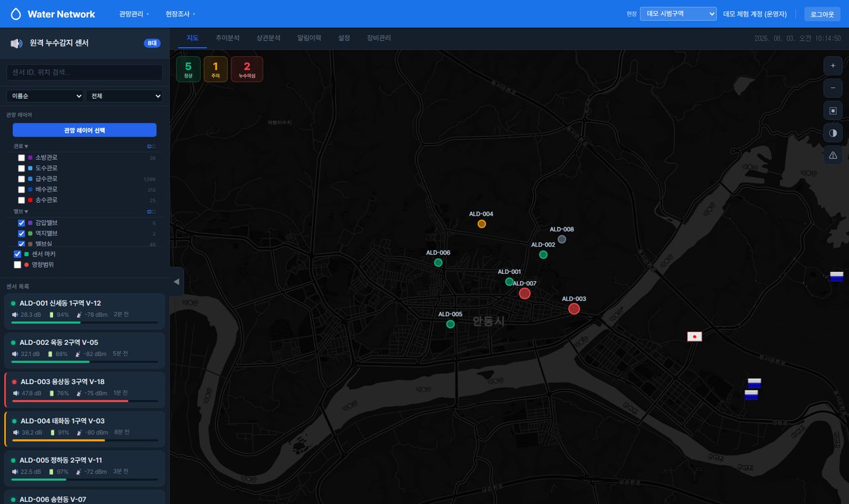The height and width of the screenshot is (504, 849).
Task: Click the ALD-005 정하동 2구역 V-11 card
Action: (85, 468)
